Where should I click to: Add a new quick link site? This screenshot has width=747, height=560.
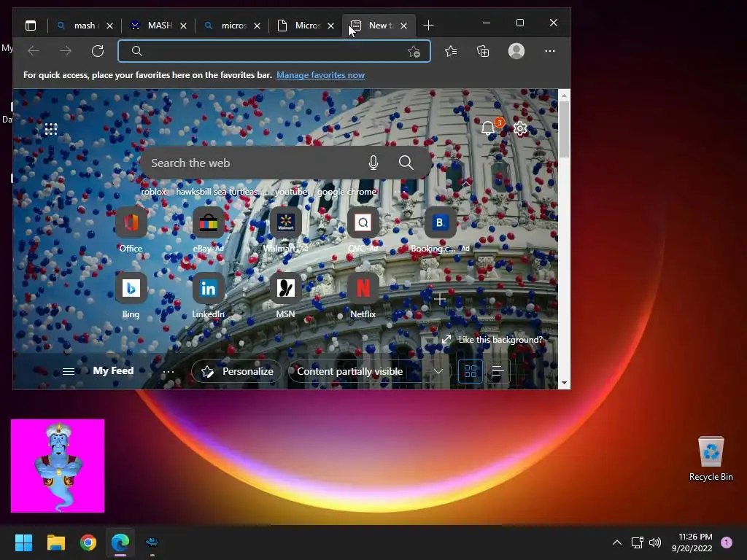pyautogui.click(x=440, y=299)
